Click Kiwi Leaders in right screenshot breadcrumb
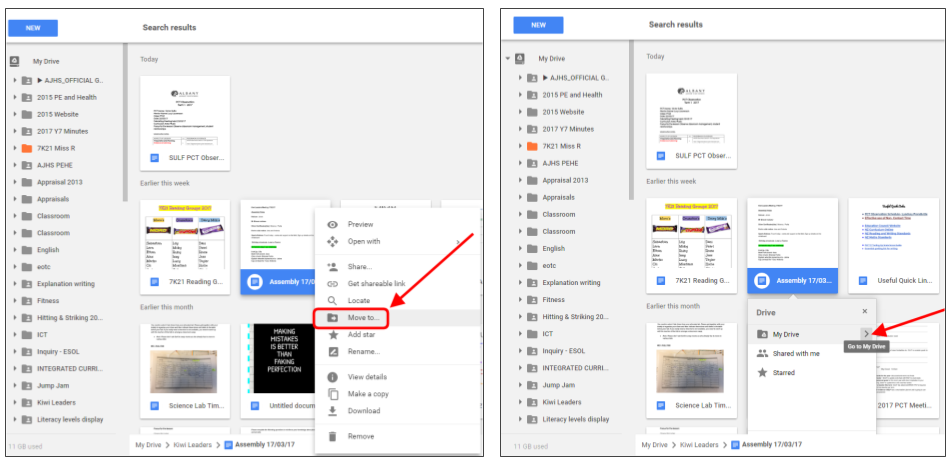 (x=699, y=445)
